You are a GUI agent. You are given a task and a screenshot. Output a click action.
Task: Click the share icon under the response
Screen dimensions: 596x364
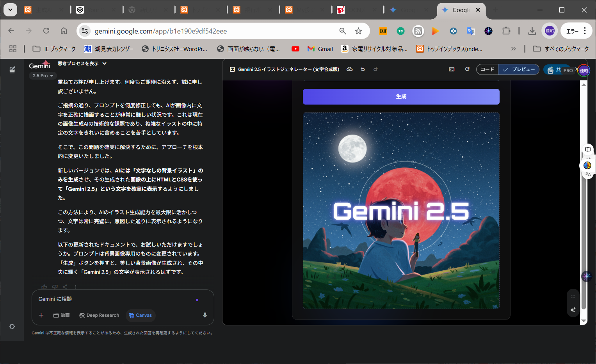[65, 287]
